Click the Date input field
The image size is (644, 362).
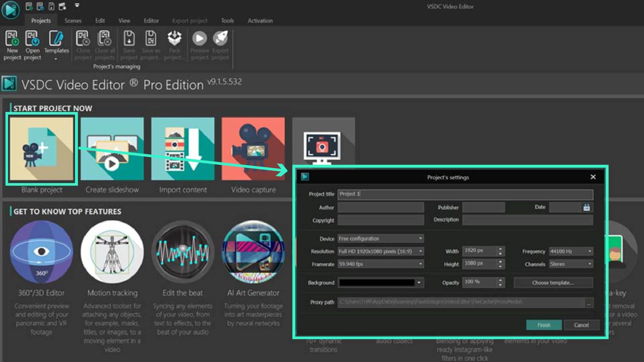click(x=566, y=208)
